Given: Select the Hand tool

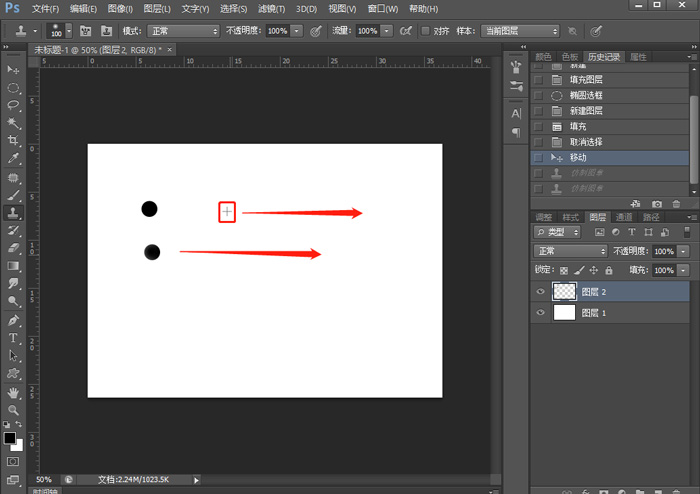Looking at the screenshot, I should 13,393.
